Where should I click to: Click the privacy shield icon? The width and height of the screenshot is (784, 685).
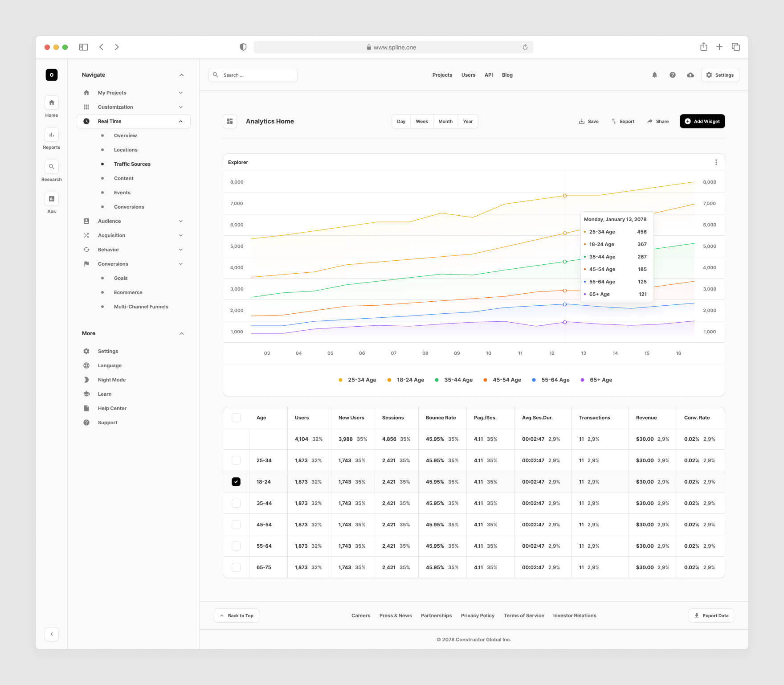[243, 47]
